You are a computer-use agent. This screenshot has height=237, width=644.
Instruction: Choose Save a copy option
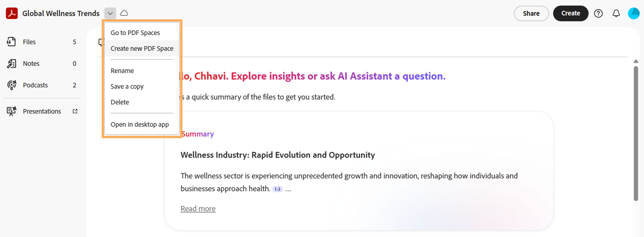pyautogui.click(x=127, y=86)
